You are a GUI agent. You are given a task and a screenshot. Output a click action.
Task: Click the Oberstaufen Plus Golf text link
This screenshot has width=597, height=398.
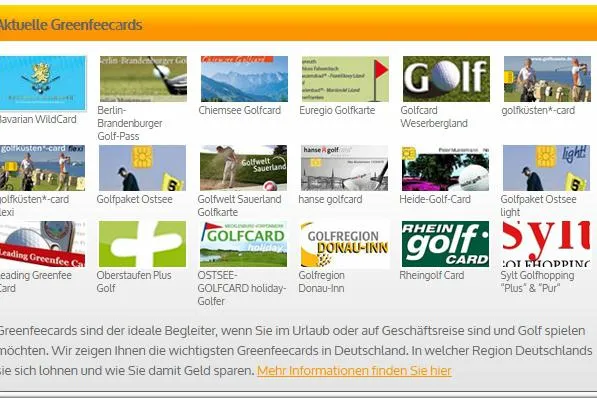pyautogui.click(x=134, y=282)
